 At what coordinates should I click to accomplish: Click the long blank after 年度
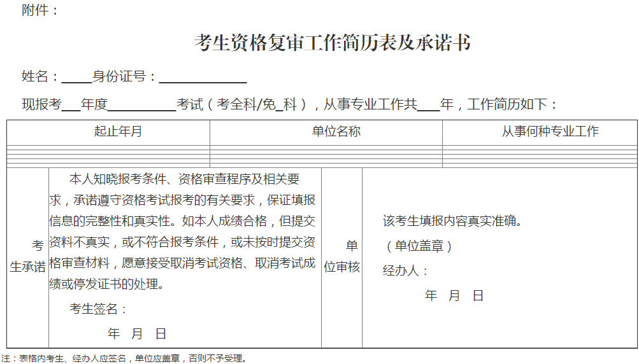[141, 105]
